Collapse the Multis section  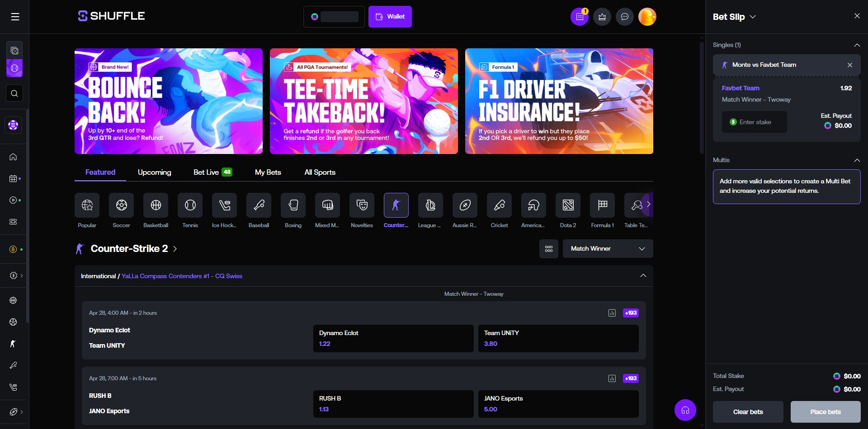857,160
